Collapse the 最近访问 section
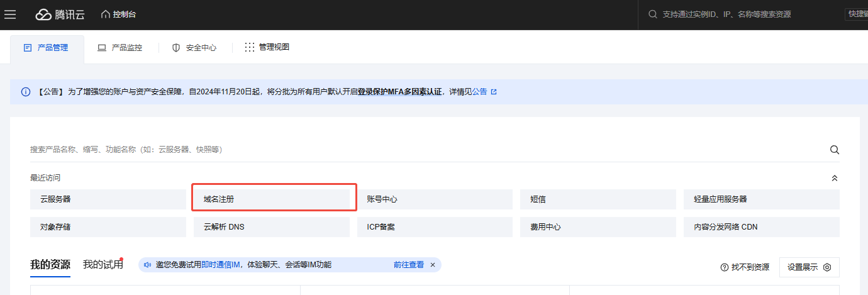The image size is (868, 295). (835, 179)
